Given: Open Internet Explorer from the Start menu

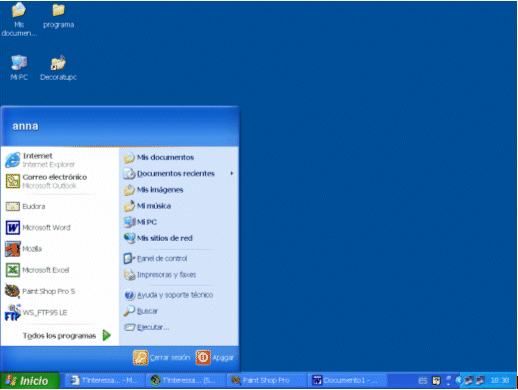Looking at the screenshot, I should coord(41,160).
